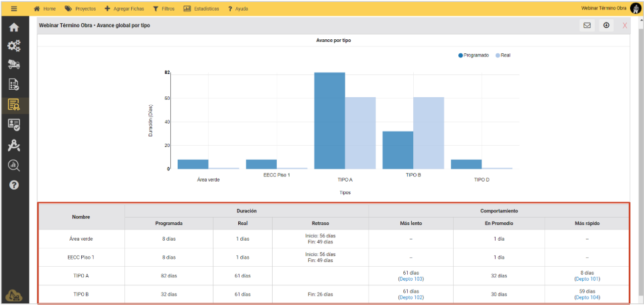Toggle the hamburger sidebar menu

[13, 9]
